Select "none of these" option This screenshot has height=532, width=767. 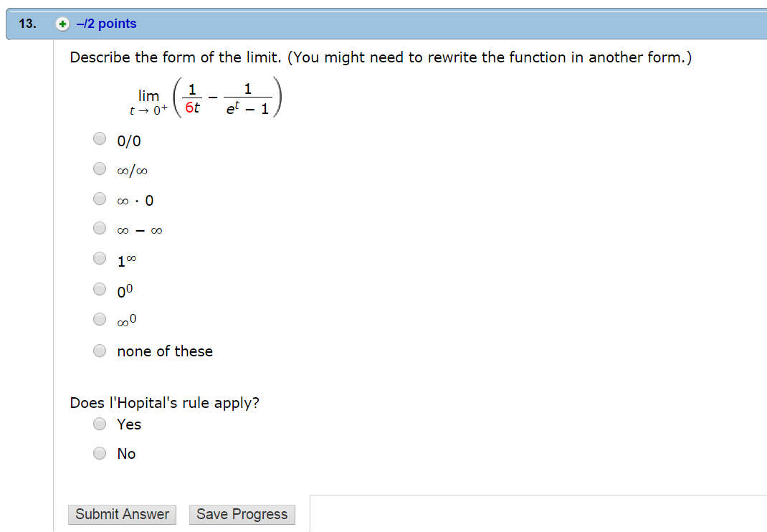(100, 350)
